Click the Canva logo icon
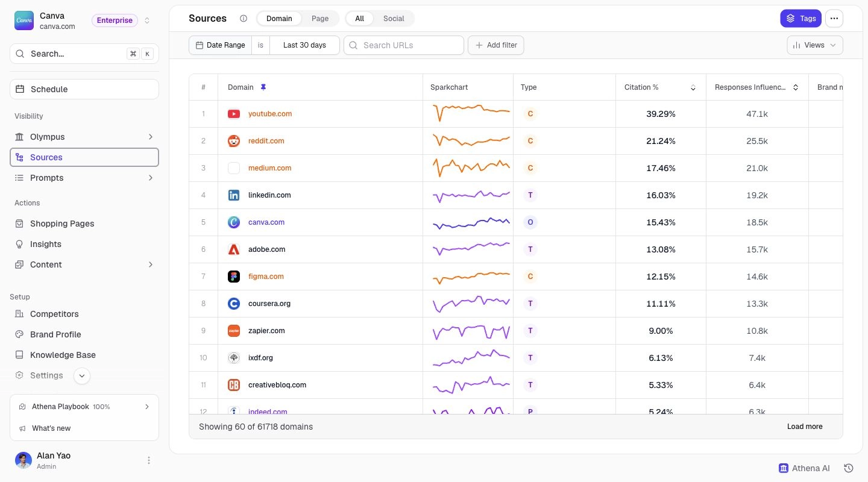Viewport: 868px width, 482px height. pos(24,20)
